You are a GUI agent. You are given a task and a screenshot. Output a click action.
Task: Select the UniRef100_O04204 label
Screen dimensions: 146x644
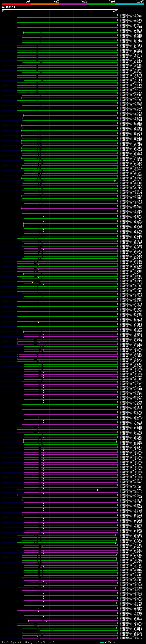(131, 75)
